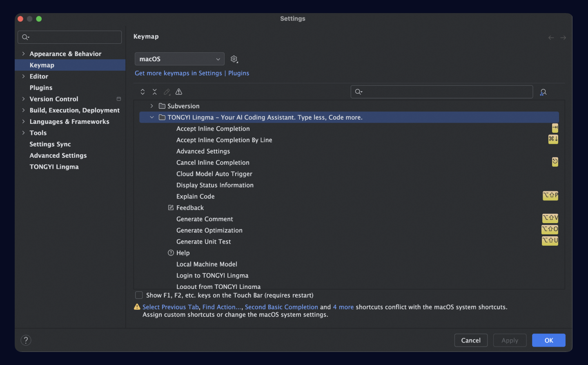
Task: Expand Build, Execution, Deployment section
Action: [x=23, y=110]
